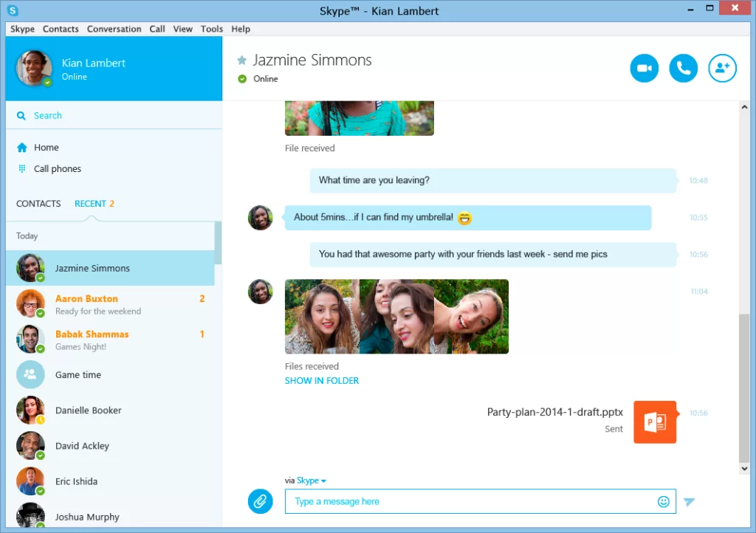Open the Tools menu

(211, 29)
